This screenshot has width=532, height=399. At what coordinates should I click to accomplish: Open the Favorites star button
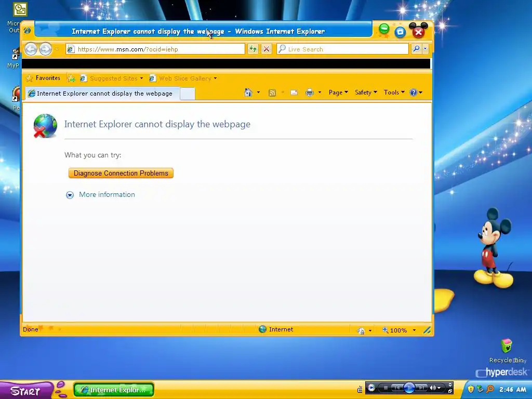tap(43, 78)
